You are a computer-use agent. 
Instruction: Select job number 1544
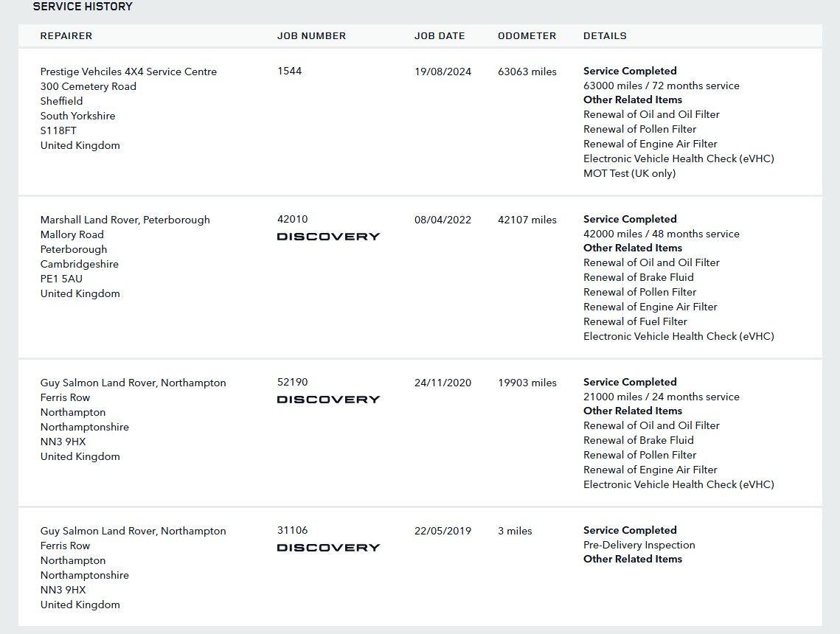289,72
